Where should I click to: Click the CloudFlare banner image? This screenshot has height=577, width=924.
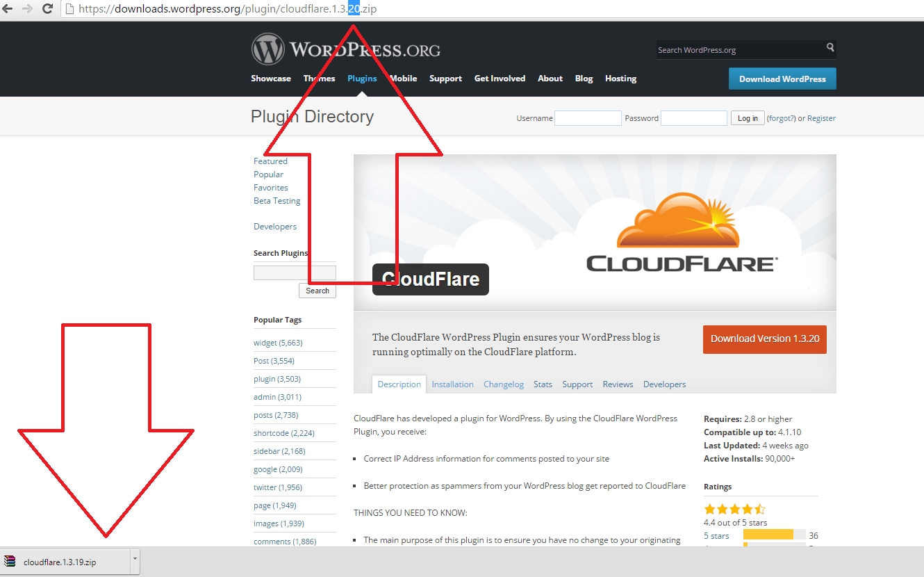coord(595,232)
